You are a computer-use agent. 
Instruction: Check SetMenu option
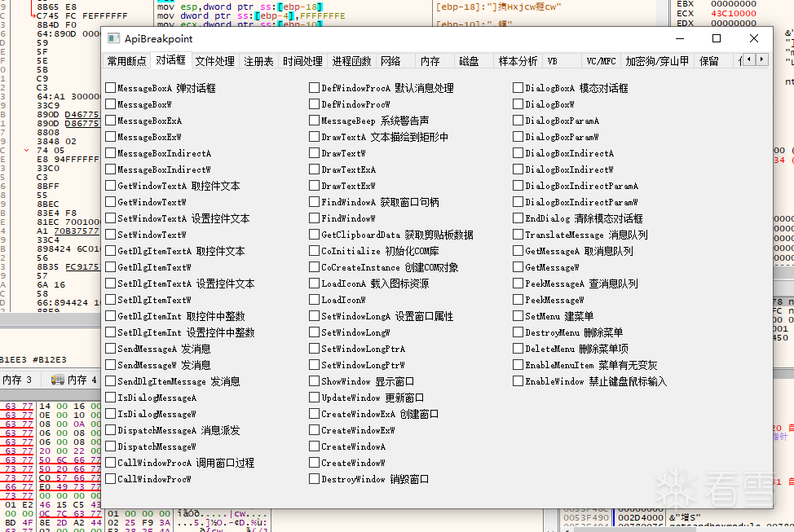(518, 316)
